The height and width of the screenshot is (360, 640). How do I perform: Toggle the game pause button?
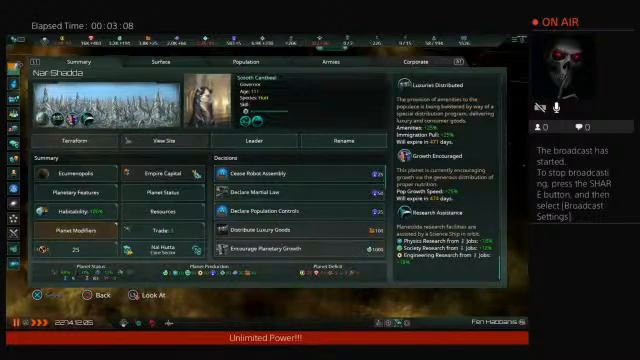tap(16, 323)
